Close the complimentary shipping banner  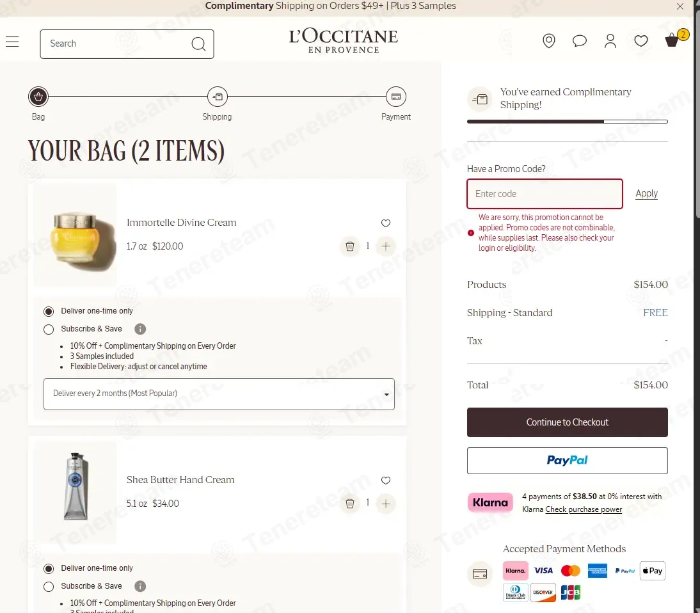point(680,6)
